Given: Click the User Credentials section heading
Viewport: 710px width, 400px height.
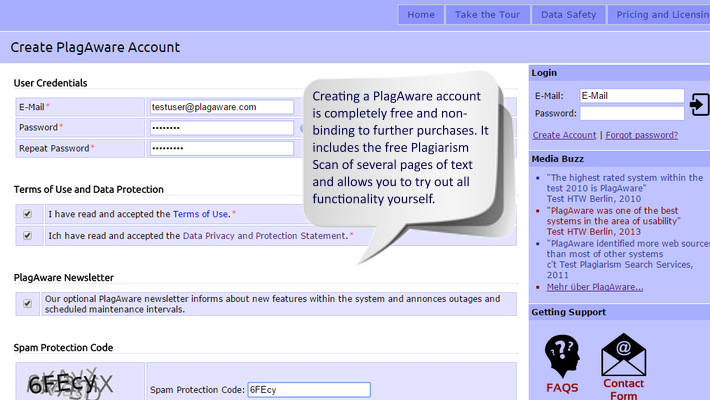Looking at the screenshot, I should 50,83.
